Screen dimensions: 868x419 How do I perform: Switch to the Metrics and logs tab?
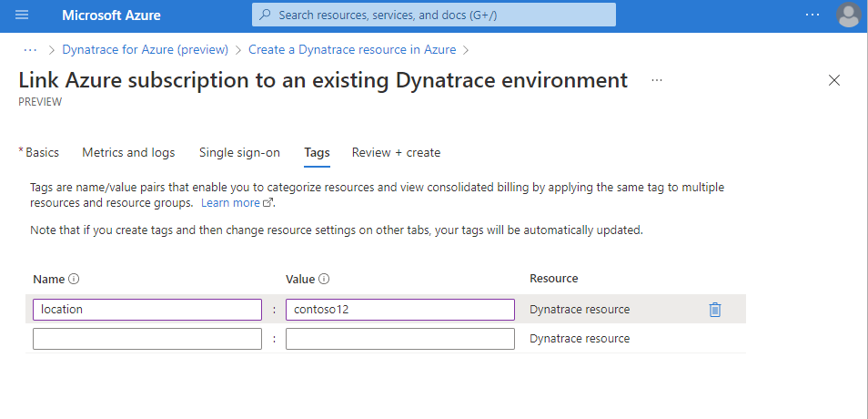point(128,152)
